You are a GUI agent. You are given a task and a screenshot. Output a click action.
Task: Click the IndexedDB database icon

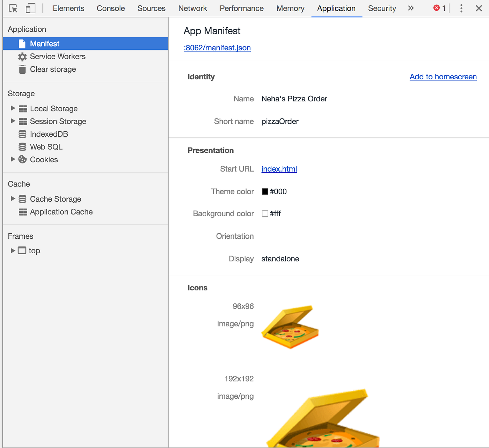tap(22, 134)
